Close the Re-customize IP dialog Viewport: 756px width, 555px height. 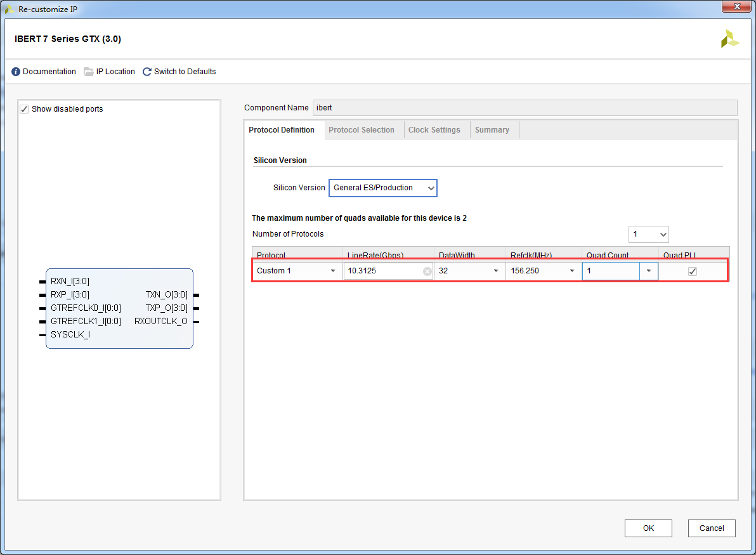pos(737,7)
